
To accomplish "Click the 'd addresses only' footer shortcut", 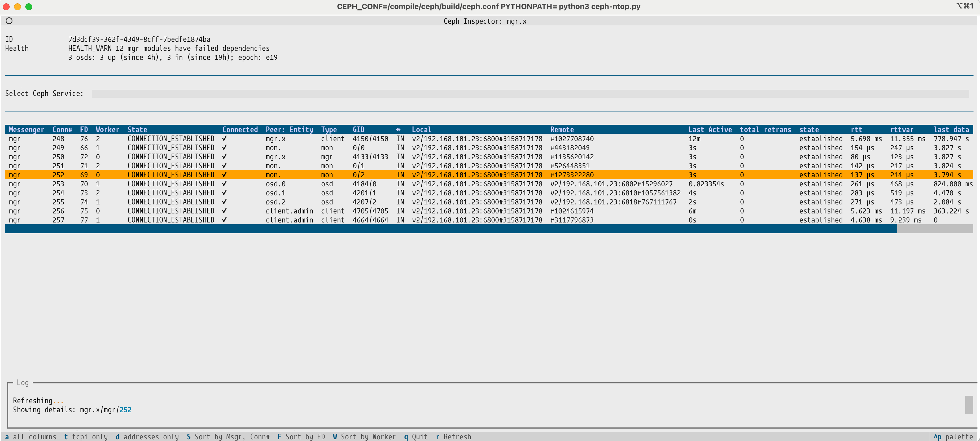I will 147,436.
